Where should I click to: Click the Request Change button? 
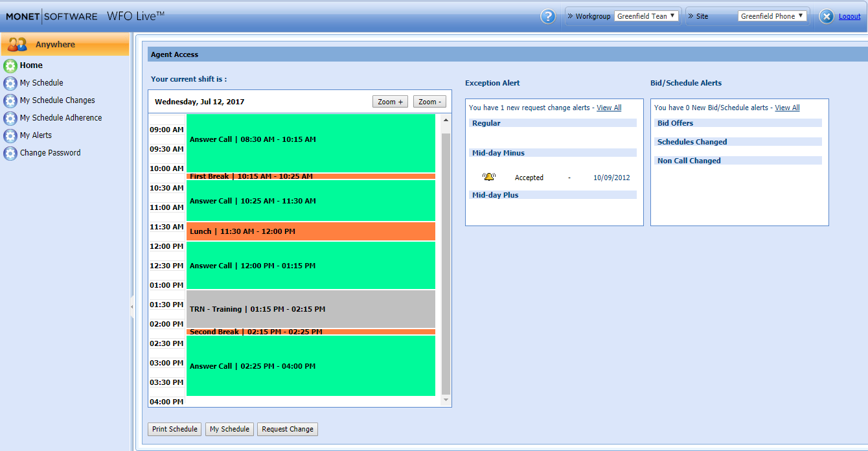pyautogui.click(x=288, y=429)
